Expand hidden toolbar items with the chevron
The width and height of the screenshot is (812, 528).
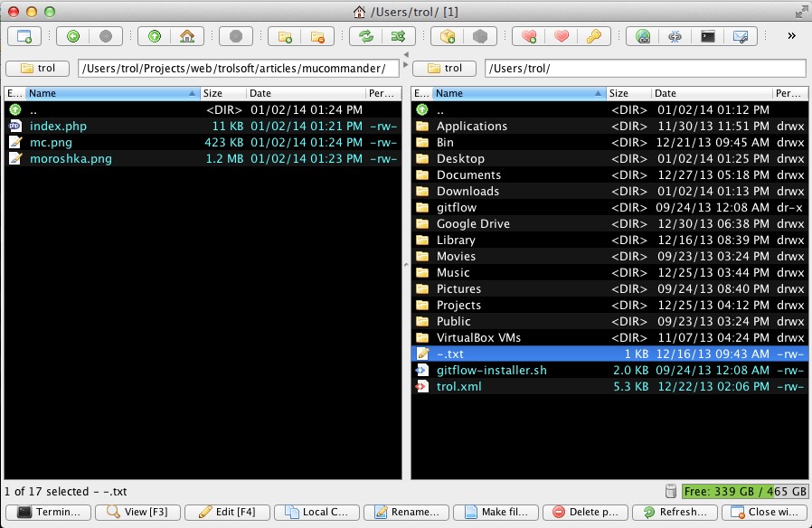[791, 36]
